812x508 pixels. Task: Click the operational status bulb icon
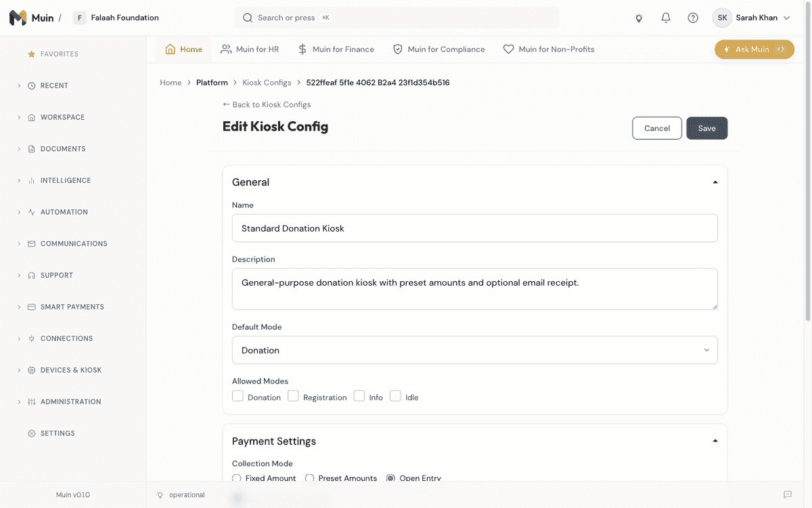[x=160, y=495]
